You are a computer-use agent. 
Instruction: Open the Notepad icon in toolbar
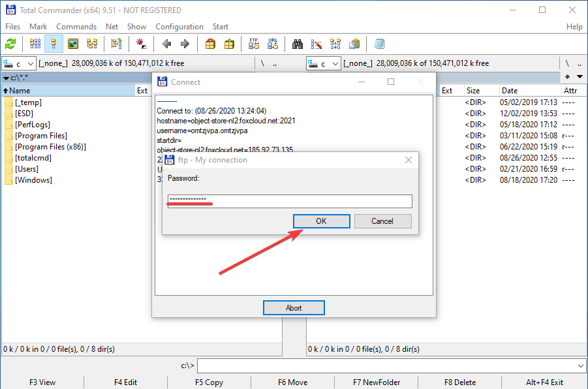379,44
